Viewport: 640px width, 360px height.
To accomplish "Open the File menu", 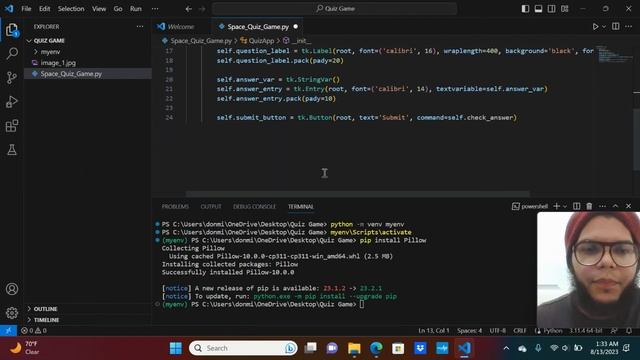I will 26,9.
